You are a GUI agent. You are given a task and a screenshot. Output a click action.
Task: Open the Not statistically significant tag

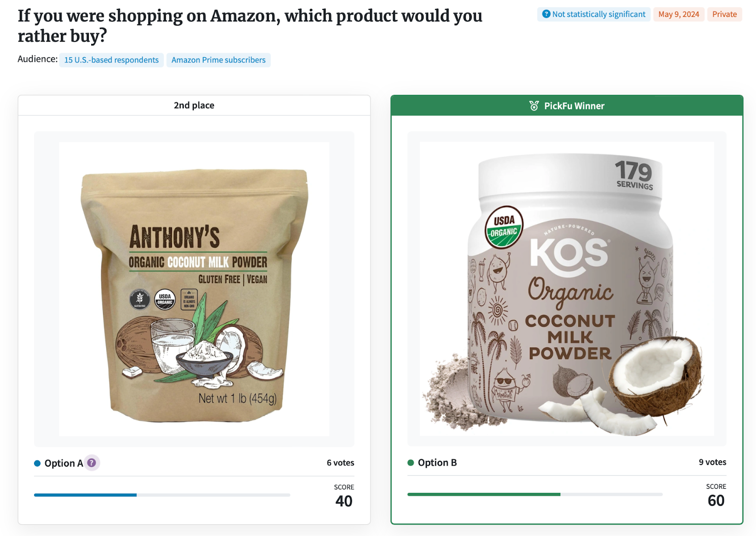[593, 14]
